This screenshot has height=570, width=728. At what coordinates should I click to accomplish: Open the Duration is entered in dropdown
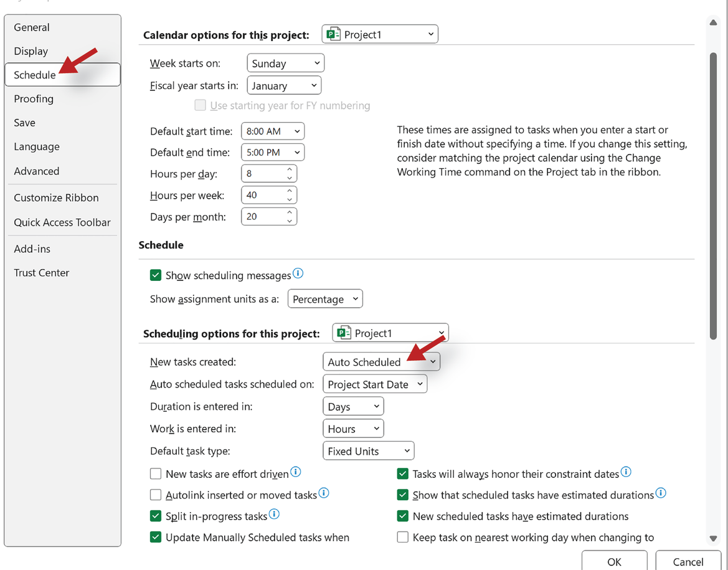click(x=353, y=407)
